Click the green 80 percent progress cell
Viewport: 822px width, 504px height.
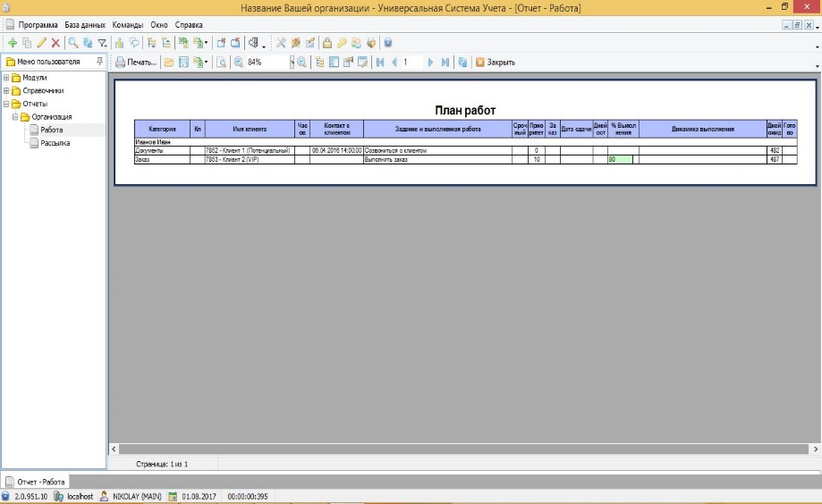621,159
